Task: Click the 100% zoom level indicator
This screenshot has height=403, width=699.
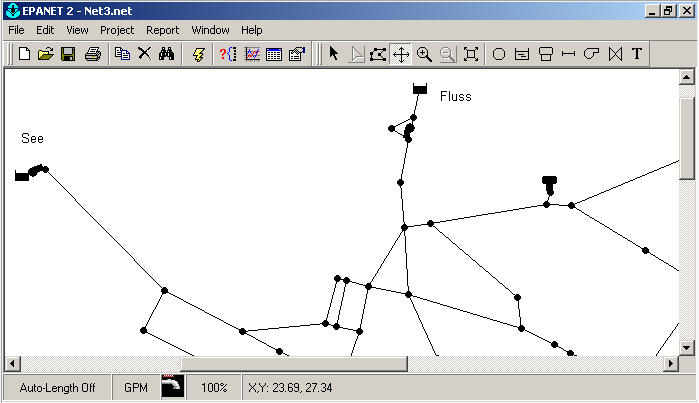Action: click(x=214, y=388)
